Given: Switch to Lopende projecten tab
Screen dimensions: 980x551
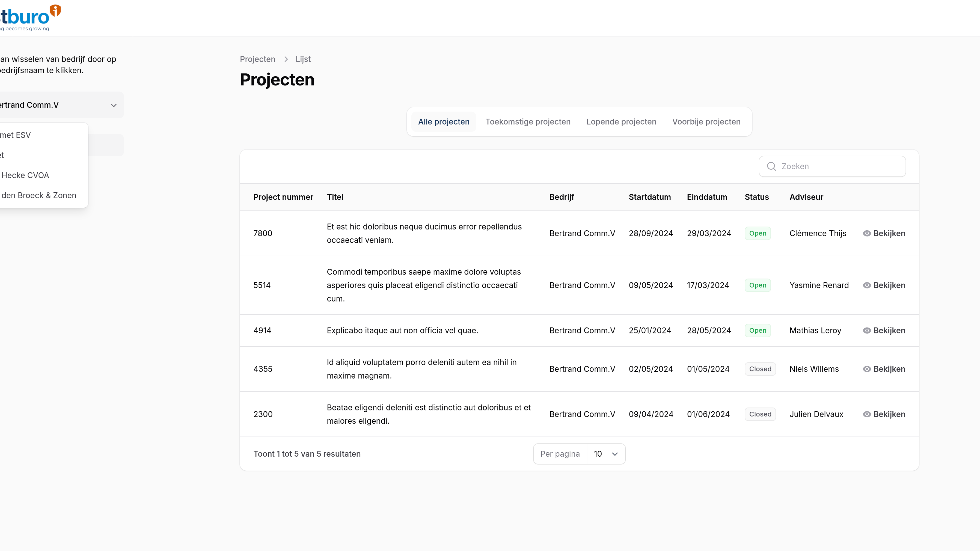Looking at the screenshot, I should pyautogui.click(x=621, y=122).
